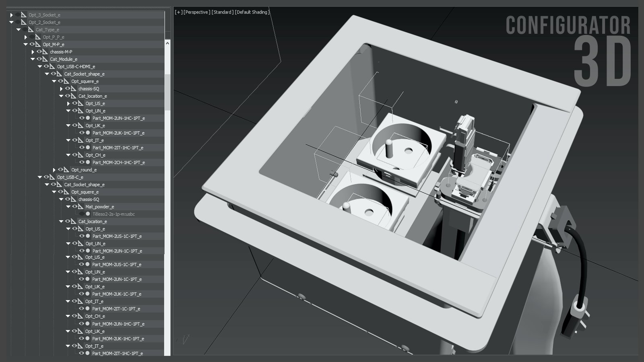Expand the Opt_3_Socket_e tree node
This screenshot has width=644, height=362.
(x=12, y=15)
